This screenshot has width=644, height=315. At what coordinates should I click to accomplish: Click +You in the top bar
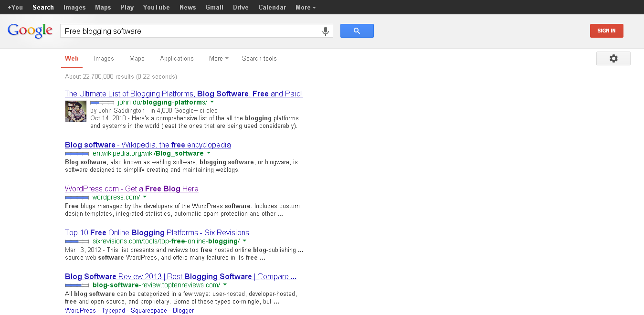15,7
